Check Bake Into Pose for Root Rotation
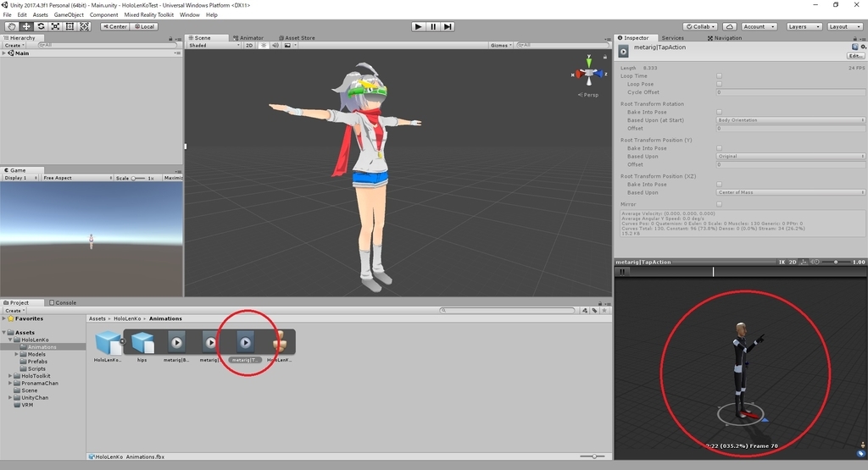This screenshot has height=470, width=868. [x=719, y=113]
